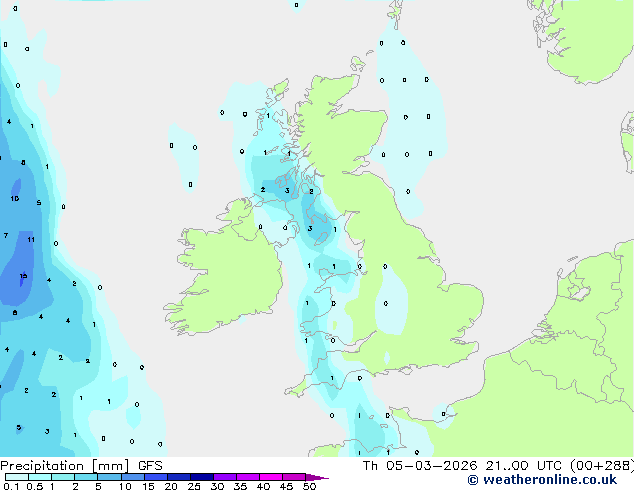
Task: Select the 15–20 mm legend color box
Action: [155, 477]
